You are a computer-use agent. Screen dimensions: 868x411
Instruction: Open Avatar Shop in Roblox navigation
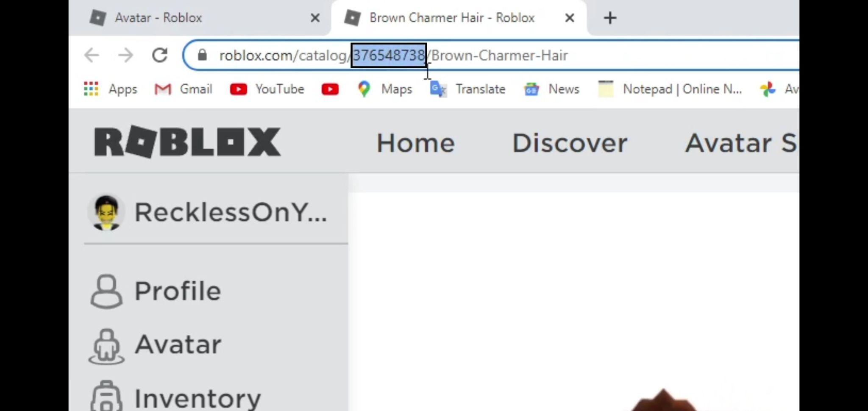click(742, 143)
